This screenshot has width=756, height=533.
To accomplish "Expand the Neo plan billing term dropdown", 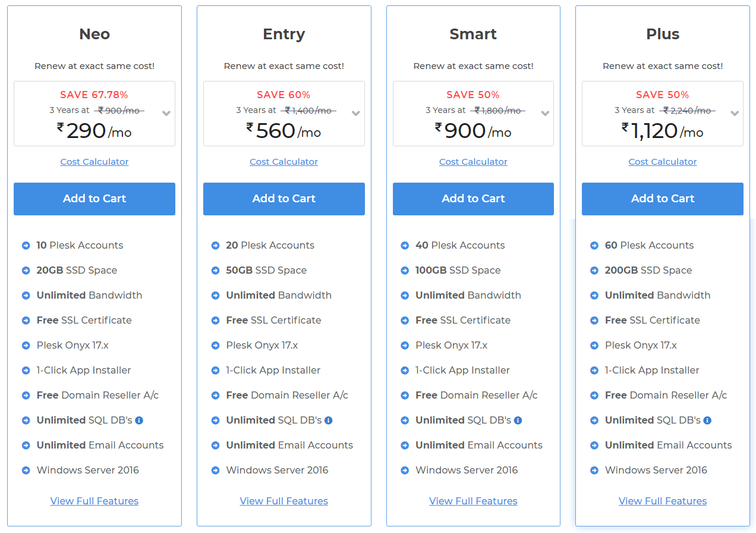I will tap(166, 114).
